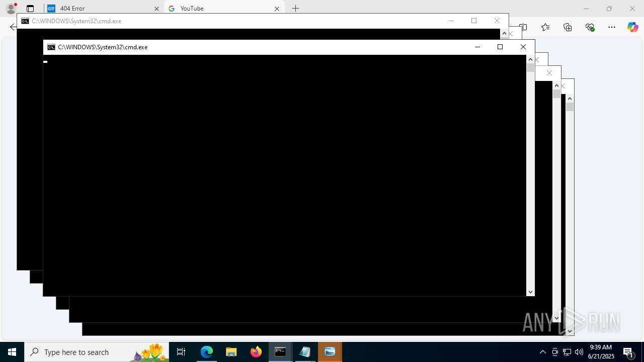Image resolution: width=644 pixels, height=362 pixels.
Task: Open Edge Settings and more menu
Action: (x=612, y=27)
